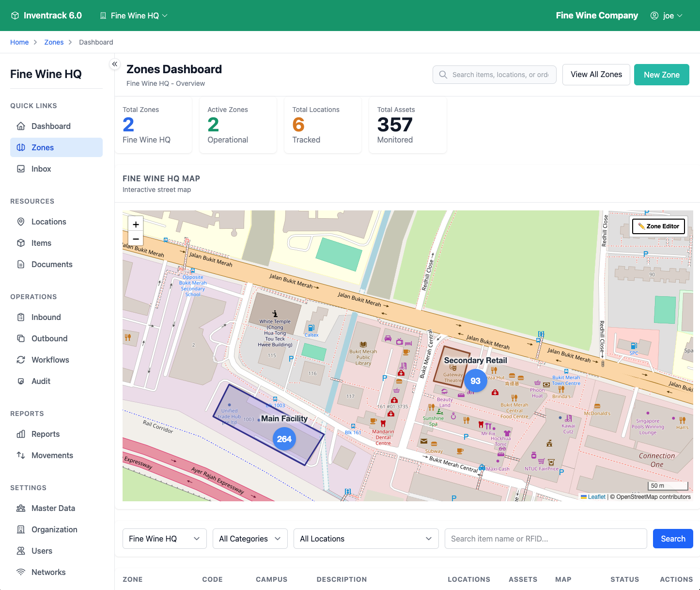The width and height of the screenshot is (700, 590).
Task: Click the Secondary Retail zone label on map
Action: point(475,360)
